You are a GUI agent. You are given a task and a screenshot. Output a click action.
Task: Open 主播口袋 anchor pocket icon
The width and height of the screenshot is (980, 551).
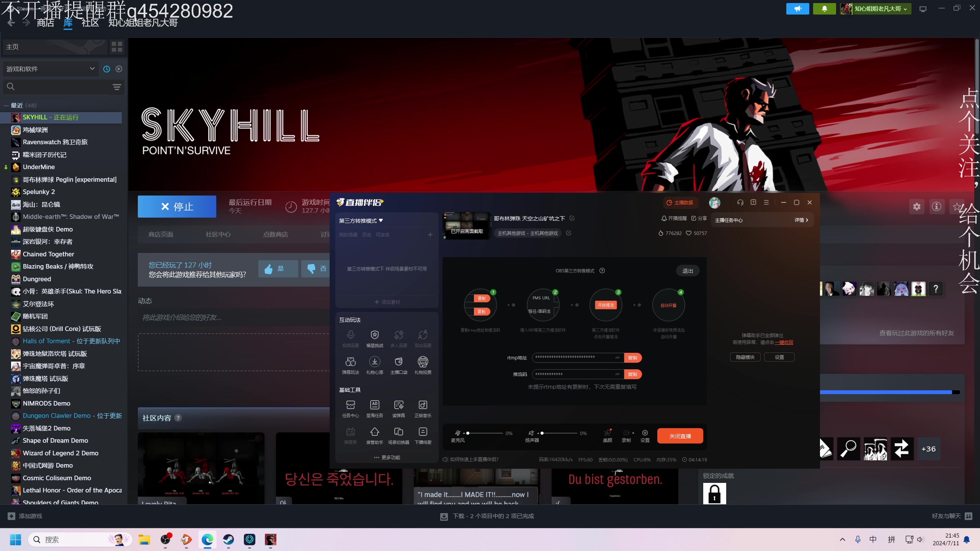[x=399, y=365]
